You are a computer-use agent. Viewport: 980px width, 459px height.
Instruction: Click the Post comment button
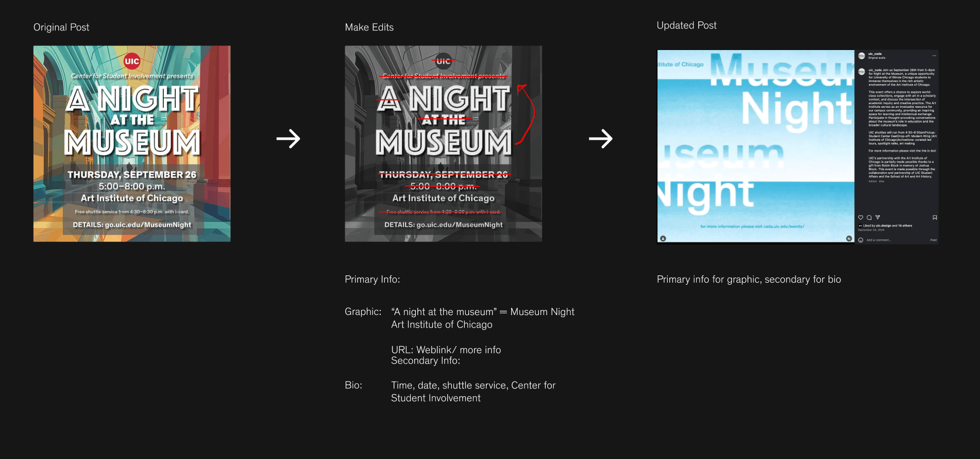[x=933, y=240]
